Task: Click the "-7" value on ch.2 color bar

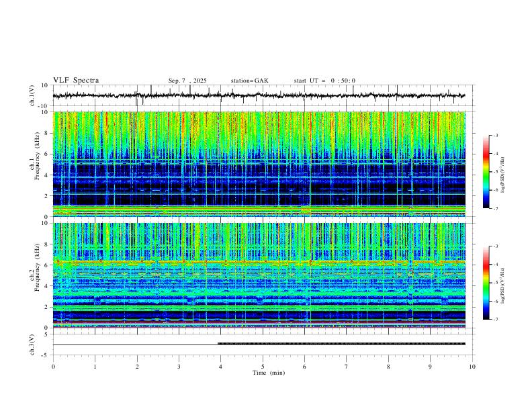Action: (495, 320)
